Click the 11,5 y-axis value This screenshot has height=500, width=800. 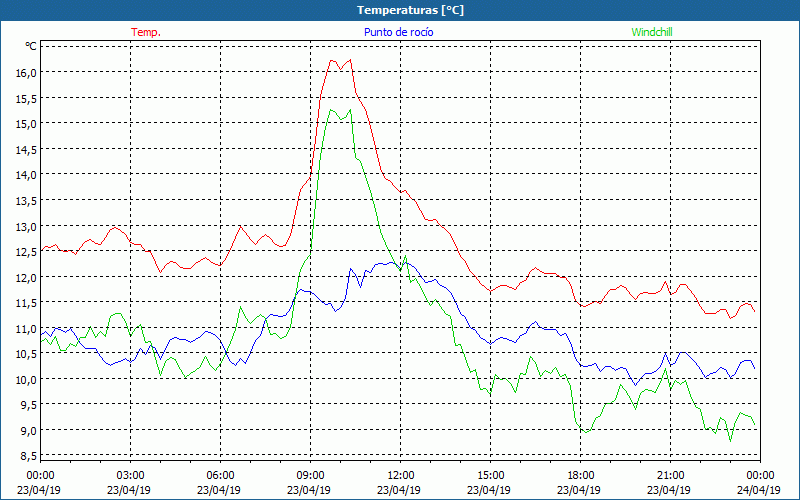27,303
